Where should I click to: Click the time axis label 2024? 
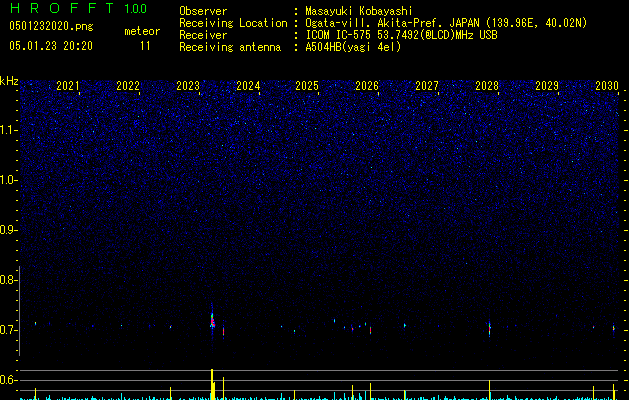248,85
